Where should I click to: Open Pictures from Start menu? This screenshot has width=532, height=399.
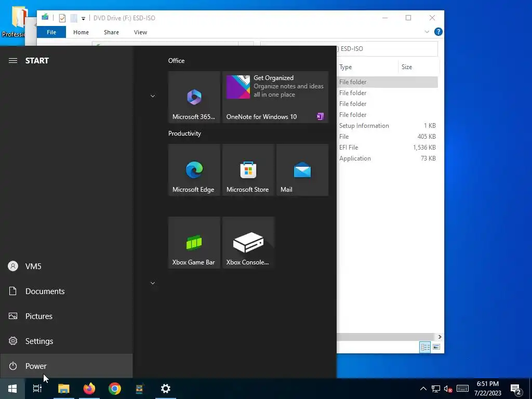pos(66,316)
